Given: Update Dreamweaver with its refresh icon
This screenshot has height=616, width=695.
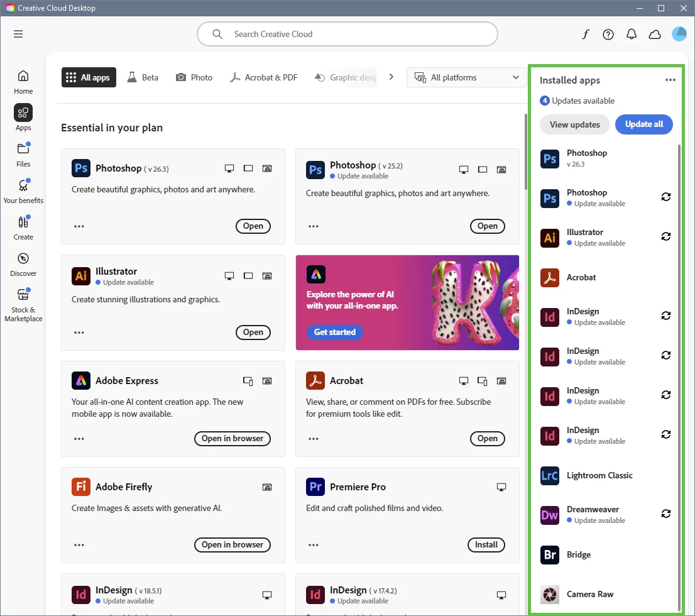Looking at the screenshot, I should point(665,514).
